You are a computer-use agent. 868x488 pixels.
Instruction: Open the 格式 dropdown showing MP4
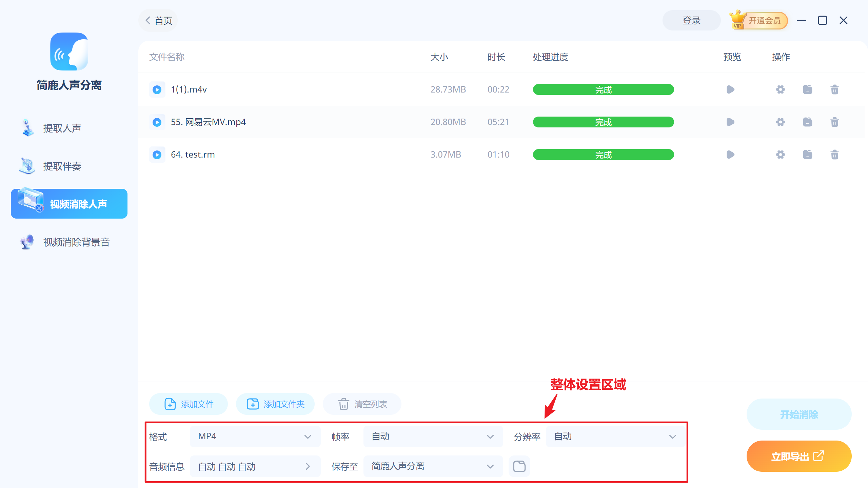point(255,436)
